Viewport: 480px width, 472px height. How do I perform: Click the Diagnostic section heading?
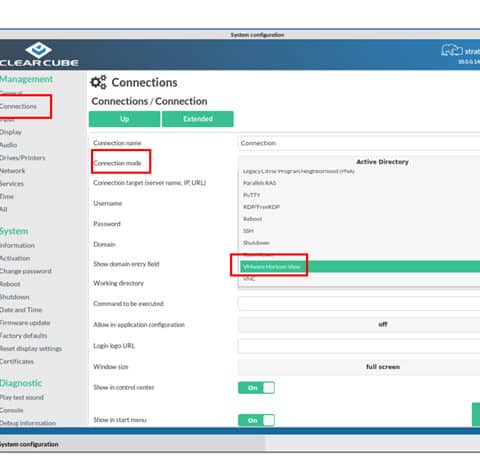21,383
